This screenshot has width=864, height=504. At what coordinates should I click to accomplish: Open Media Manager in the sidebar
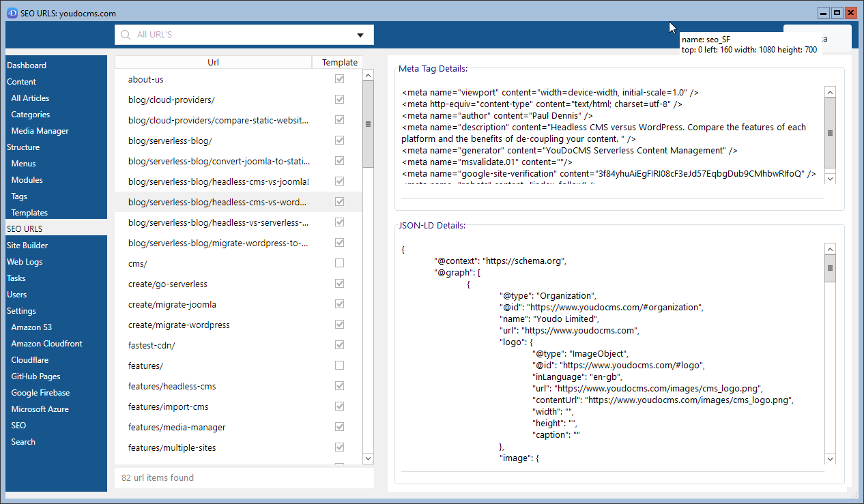(40, 131)
